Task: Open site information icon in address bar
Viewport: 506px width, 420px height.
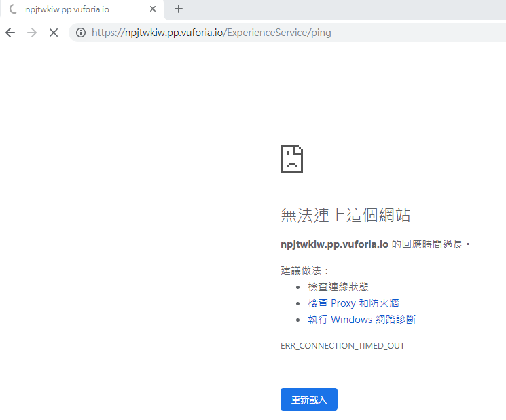Action: [x=81, y=33]
